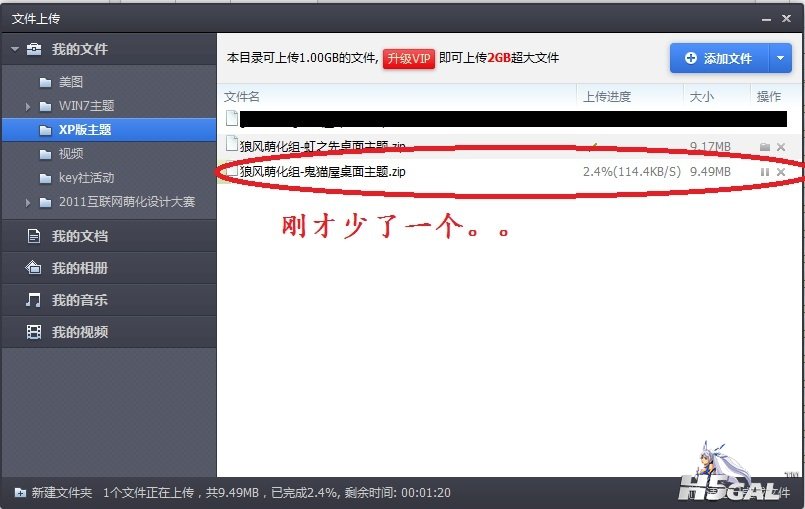The height and width of the screenshot is (509, 805).
Task: Expand the 2011互联网萌化设计大赛 folder
Action: (x=28, y=202)
